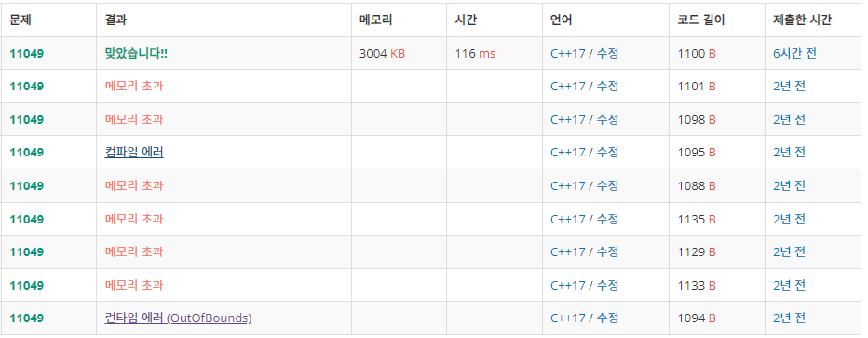Screen dimensions: 868x338
Task: Click 메모리 초과 in the 1101 B row
Action: (134, 87)
